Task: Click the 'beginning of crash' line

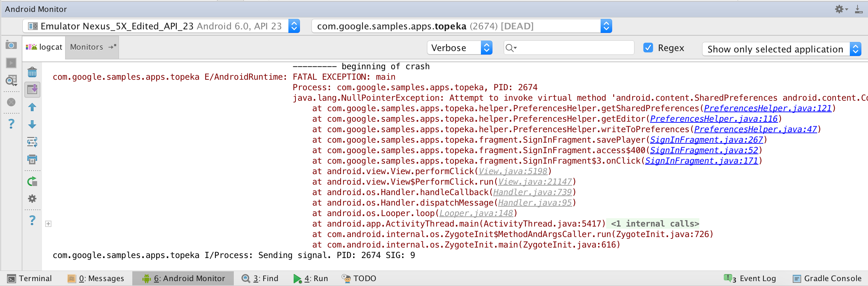Action: [361, 66]
